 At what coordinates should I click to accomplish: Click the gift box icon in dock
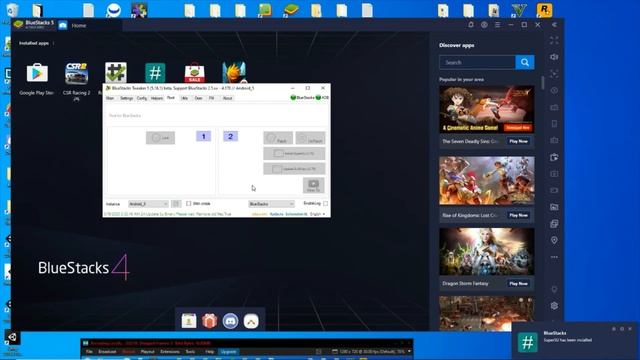click(209, 321)
